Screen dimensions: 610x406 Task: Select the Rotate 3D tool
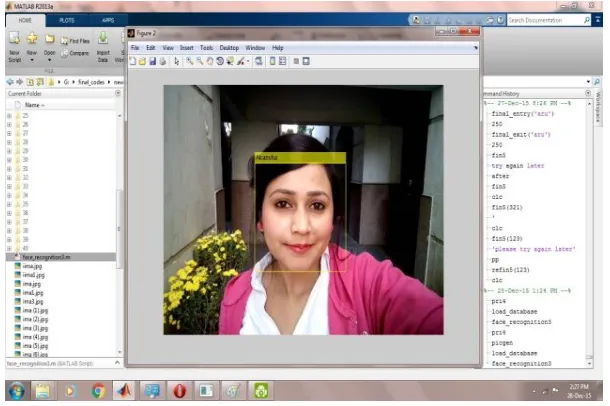pyautogui.click(x=220, y=61)
